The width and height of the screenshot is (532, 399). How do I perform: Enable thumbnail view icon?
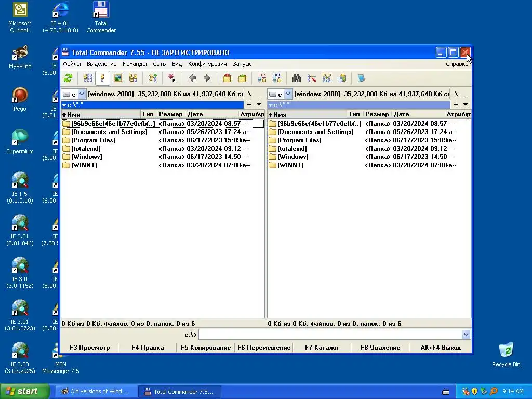click(118, 78)
